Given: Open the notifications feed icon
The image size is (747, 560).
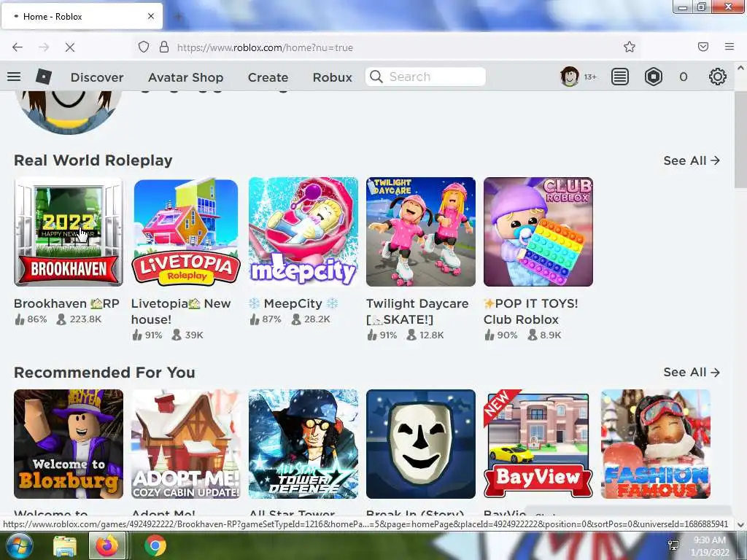Looking at the screenshot, I should point(620,77).
